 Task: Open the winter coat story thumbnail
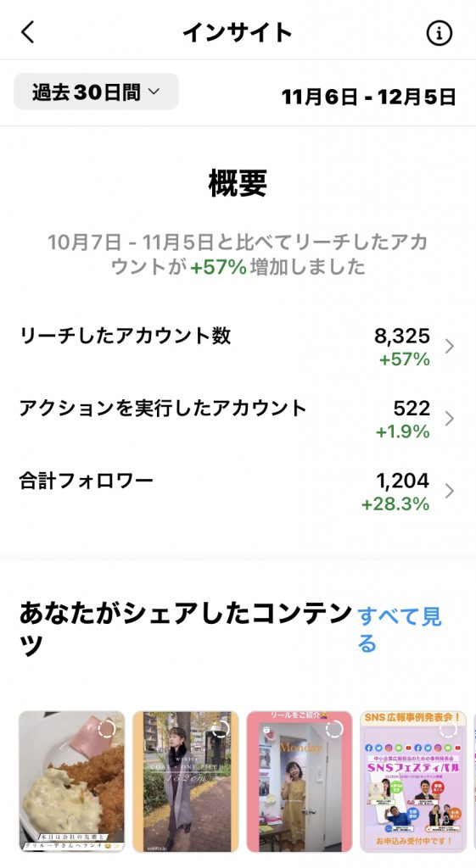coord(186,781)
